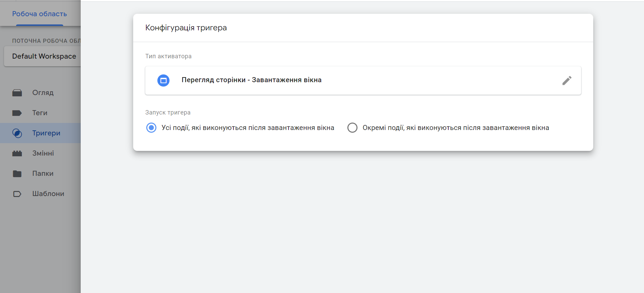Open Змінні in the sidebar menu

tap(40, 153)
